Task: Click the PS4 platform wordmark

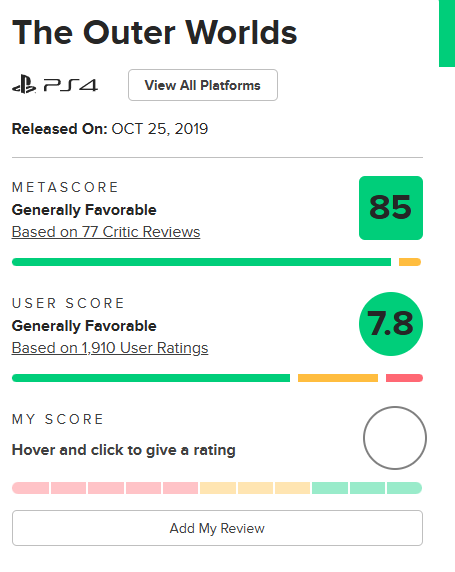Action: click(x=71, y=85)
